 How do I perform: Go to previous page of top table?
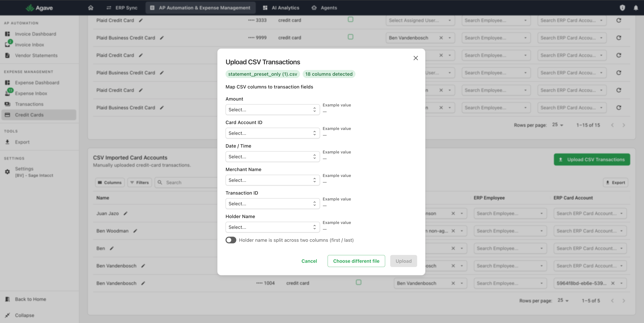[612, 125]
